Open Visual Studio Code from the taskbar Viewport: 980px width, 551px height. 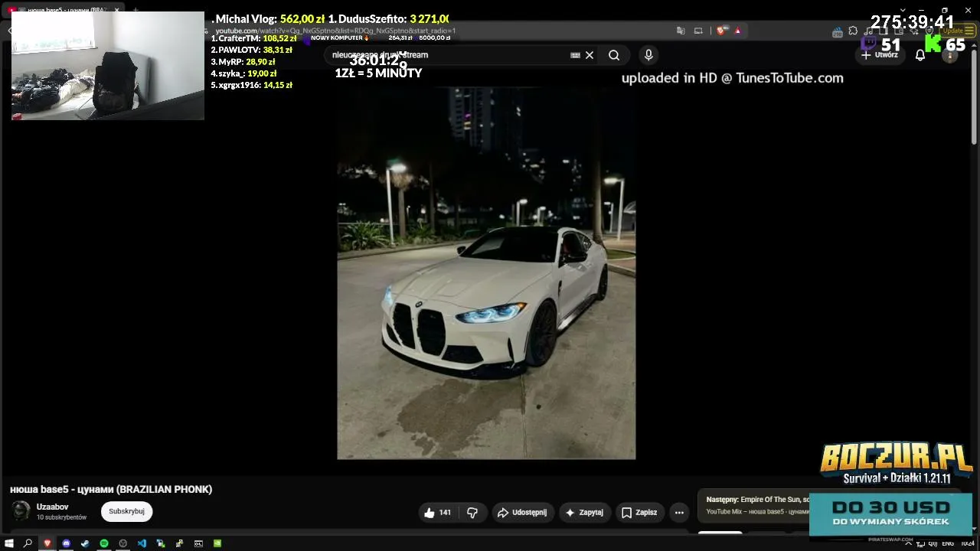[x=142, y=543]
